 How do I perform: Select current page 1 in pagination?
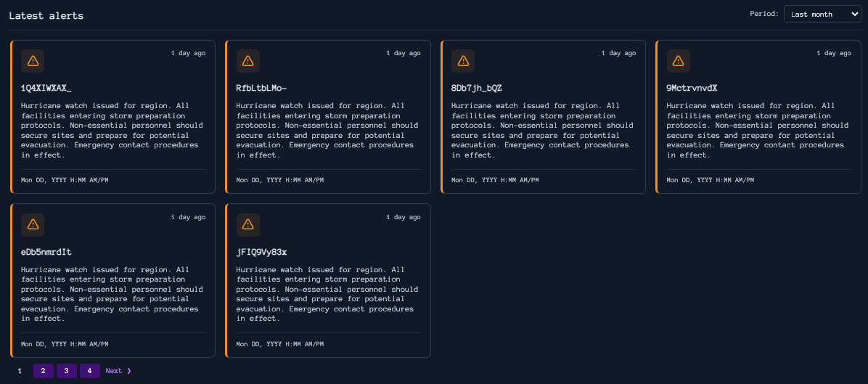click(x=20, y=371)
